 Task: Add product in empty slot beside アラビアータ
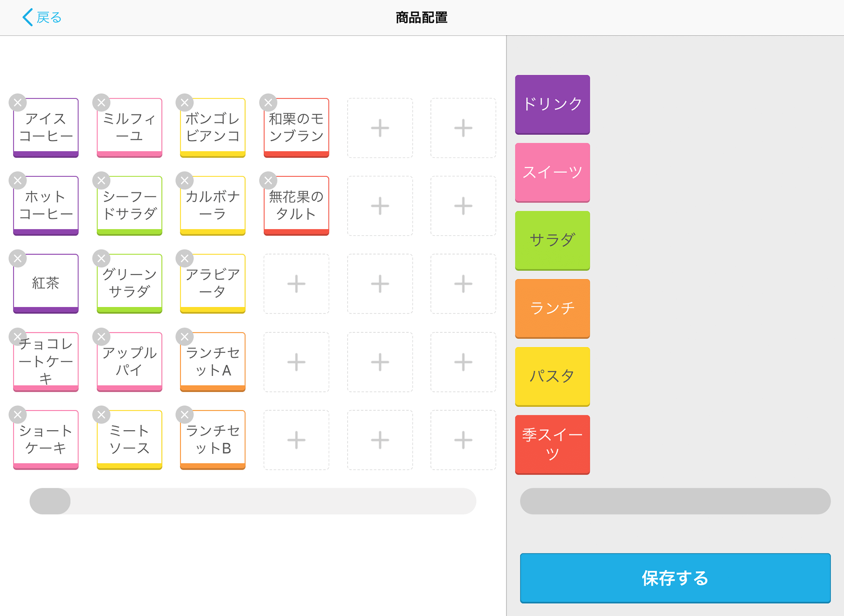pyautogui.click(x=296, y=284)
